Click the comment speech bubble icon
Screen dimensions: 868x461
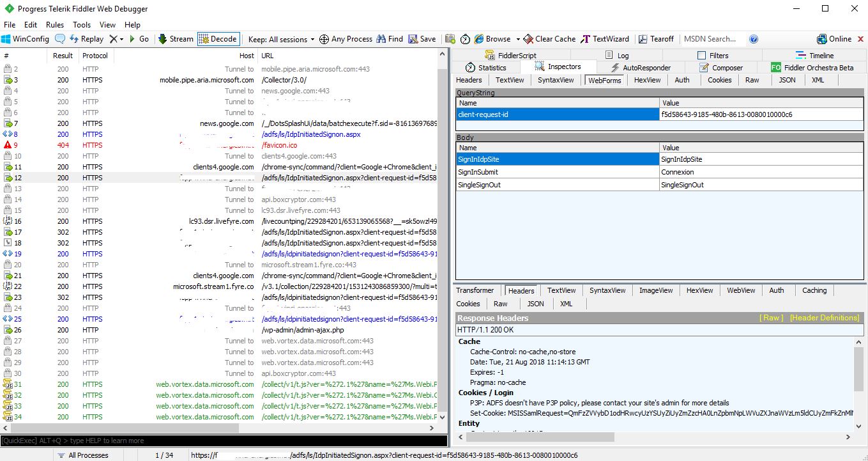coord(60,39)
